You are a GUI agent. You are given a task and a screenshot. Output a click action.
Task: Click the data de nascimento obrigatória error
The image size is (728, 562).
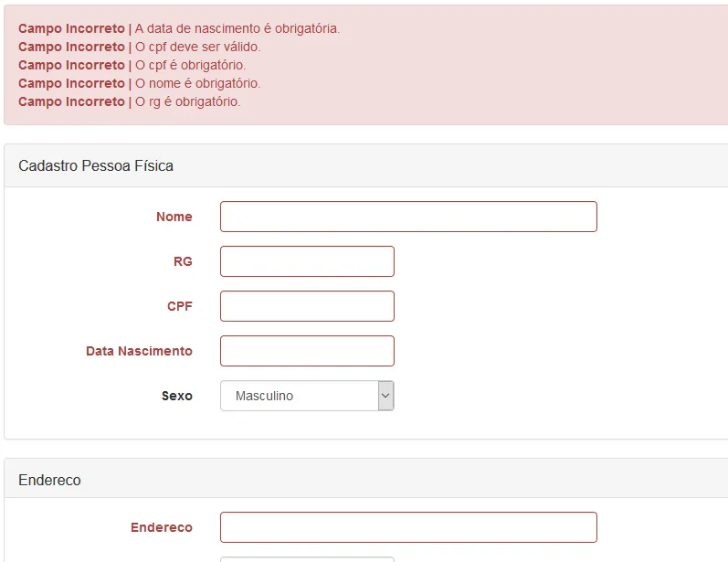pos(237,28)
